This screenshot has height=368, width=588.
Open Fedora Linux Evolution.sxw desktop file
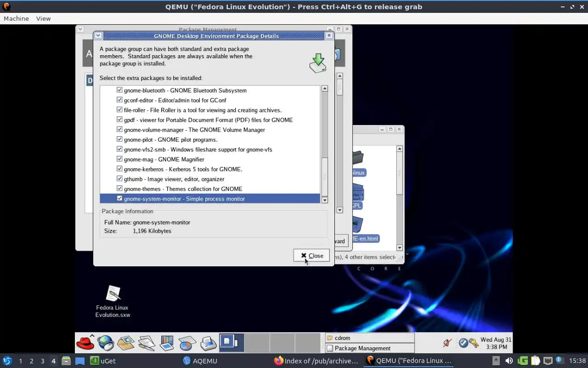[113, 301]
